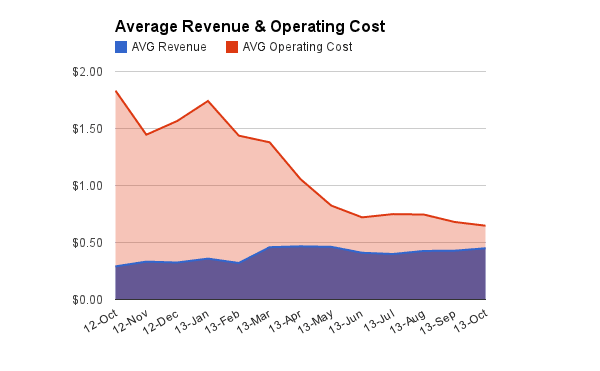Click the 13-Sep x-axis label
The width and height of the screenshot is (600, 371).
pos(438,322)
